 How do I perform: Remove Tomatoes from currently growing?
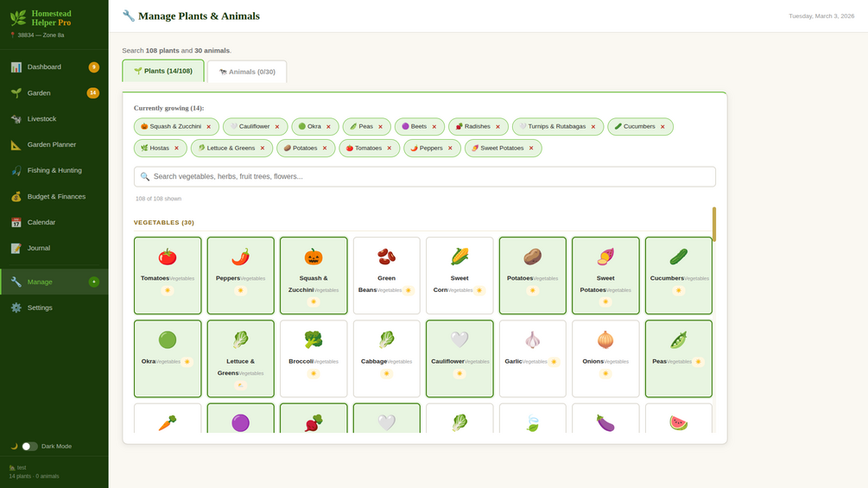[390, 149]
